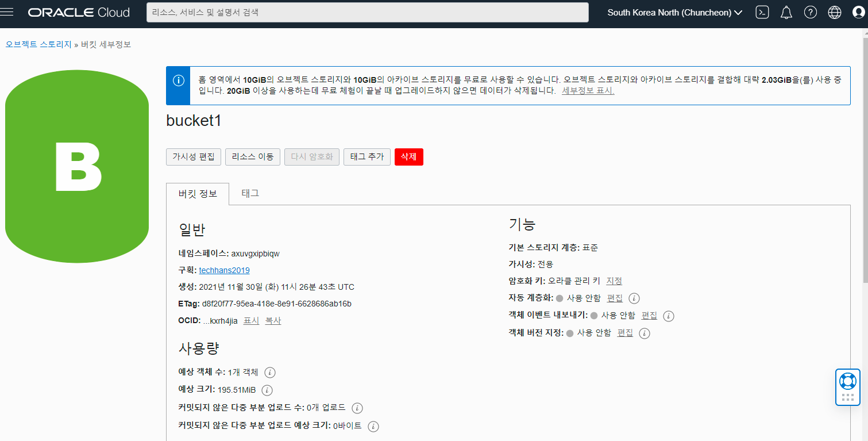Switch to the 태그 tab
Image resolution: width=868 pixels, height=441 pixels.
click(x=250, y=193)
